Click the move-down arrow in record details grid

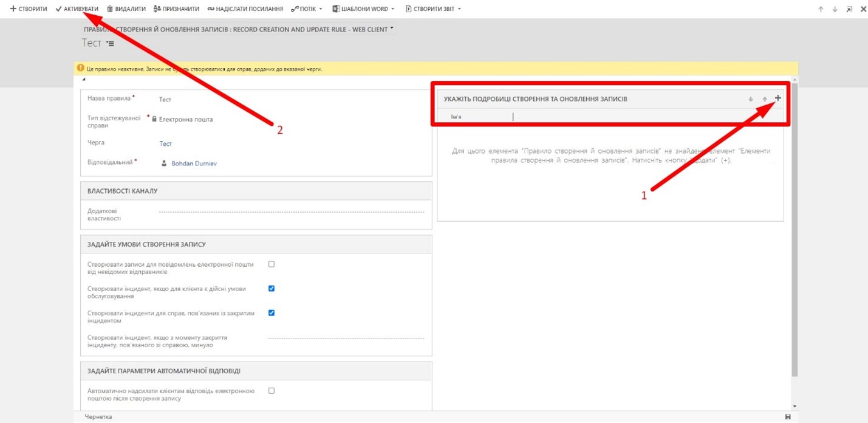pos(751,99)
